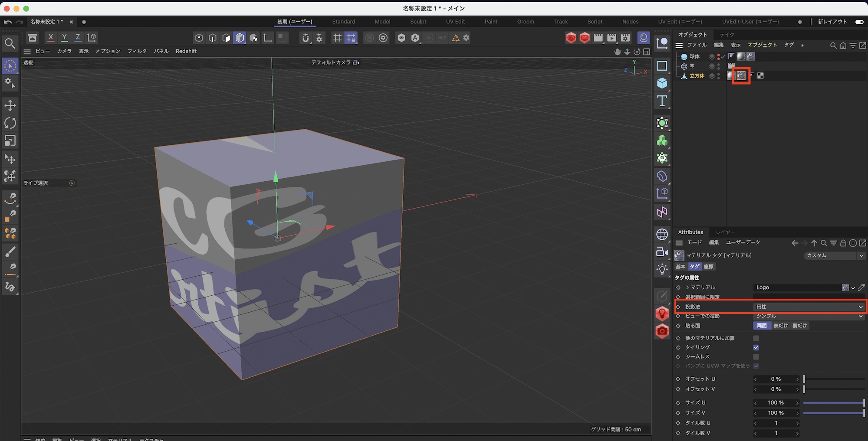Open the フィルタ viewport menu
Screen dimensions: 868x441
(137, 51)
